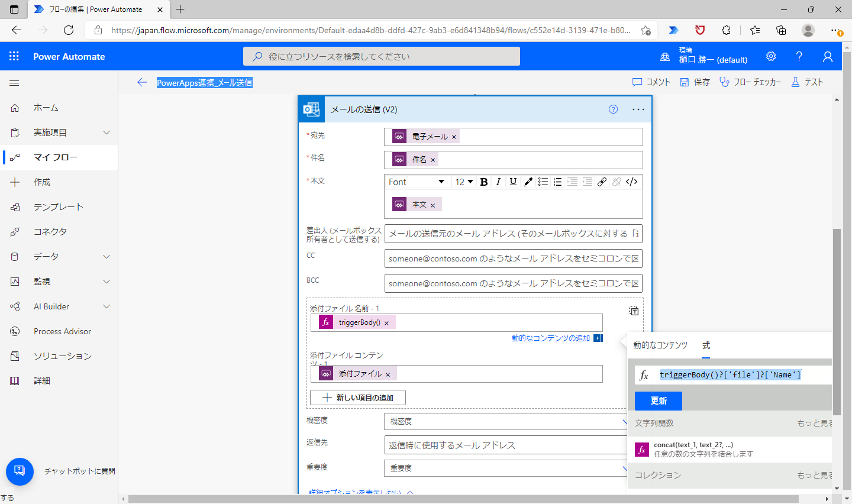Expand the 実施項目 navigation section
Screen dimensions: 852x504
pos(106,133)
